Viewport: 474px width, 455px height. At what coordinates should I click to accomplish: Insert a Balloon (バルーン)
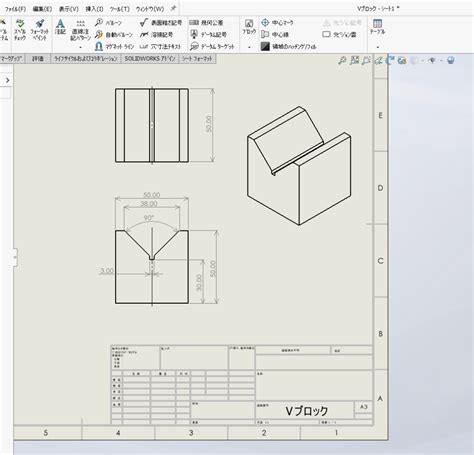pyautogui.click(x=108, y=23)
